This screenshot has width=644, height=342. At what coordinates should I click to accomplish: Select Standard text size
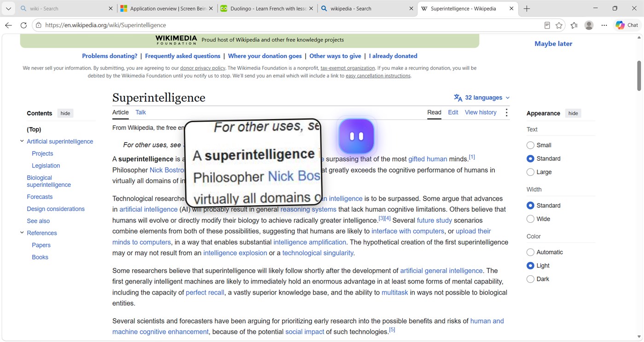coord(530,158)
